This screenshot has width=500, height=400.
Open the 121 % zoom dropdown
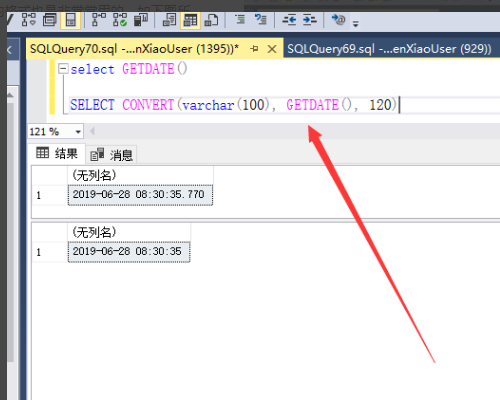coord(78,132)
